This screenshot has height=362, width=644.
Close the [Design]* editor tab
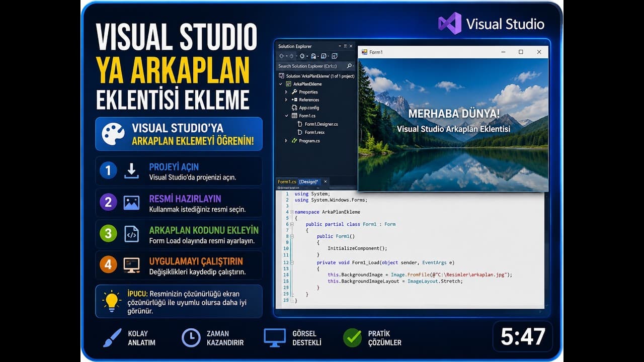pos(326,182)
